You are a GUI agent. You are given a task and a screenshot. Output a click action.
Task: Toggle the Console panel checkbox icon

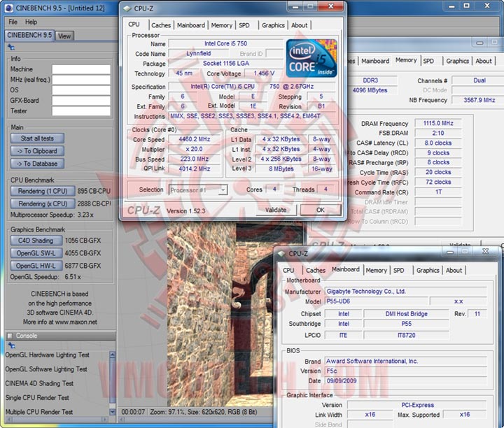coord(10,336)
